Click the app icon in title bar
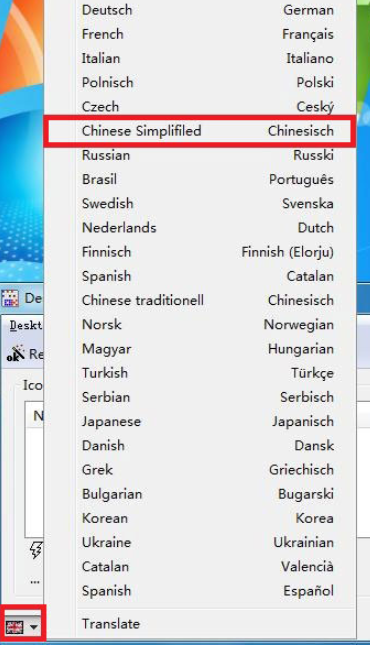The width and height of the screenshot is (370, 647). tap(10, 298)
